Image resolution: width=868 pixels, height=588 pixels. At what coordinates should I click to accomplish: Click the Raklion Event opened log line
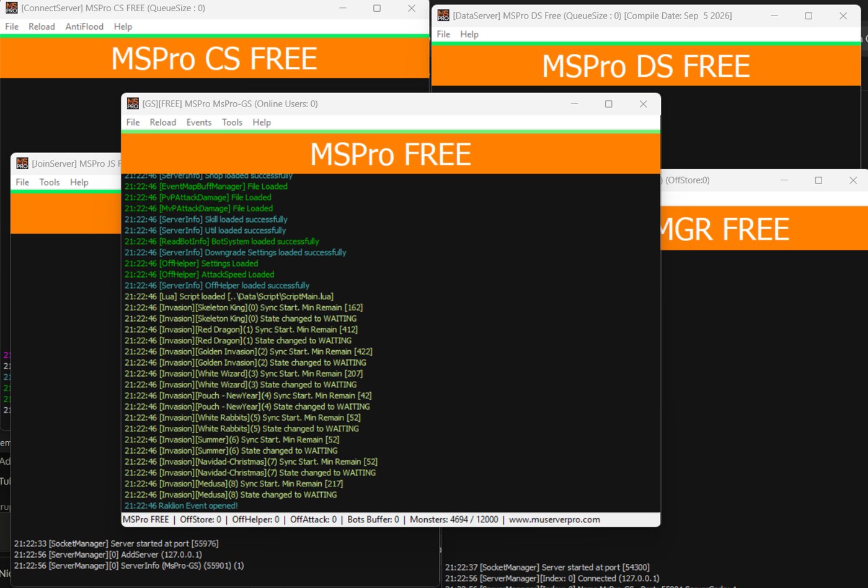[181, 506]
